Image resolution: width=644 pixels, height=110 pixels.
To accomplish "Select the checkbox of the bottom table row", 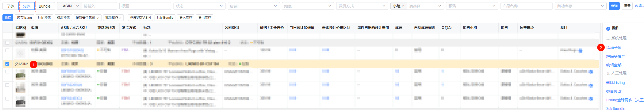I will [7, 99].
